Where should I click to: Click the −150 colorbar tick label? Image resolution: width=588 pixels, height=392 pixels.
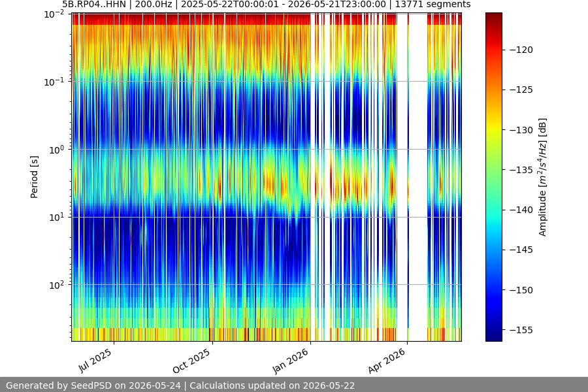[x=521, y=290]
